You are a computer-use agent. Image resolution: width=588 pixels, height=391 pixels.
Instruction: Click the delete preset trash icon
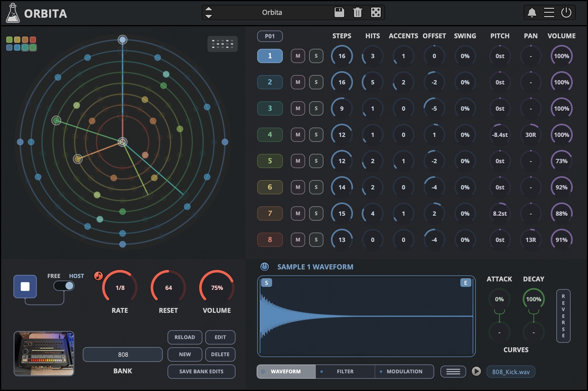(x=357, y=13)
